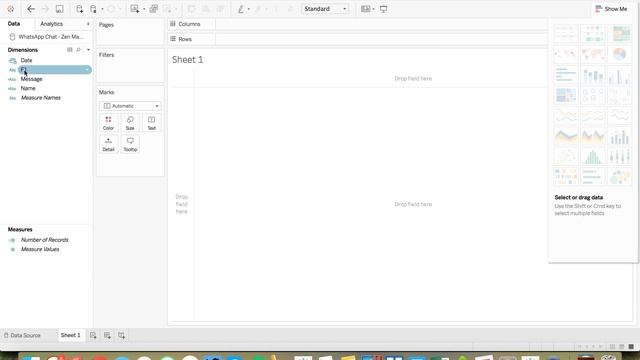Choose the Gantt chart in Show Me
This screenshot has height=360, width=640.
tap(566, 177)
